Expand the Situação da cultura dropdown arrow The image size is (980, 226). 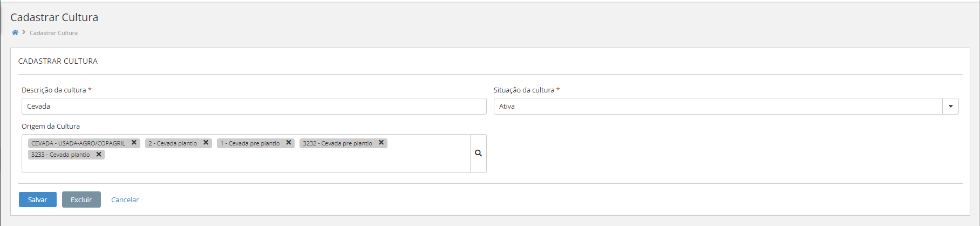(x=950, y=107)
